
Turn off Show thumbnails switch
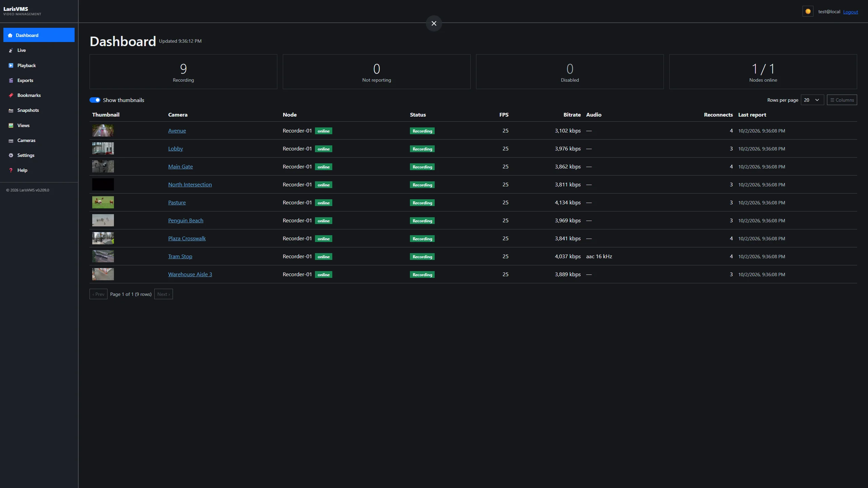coord(95,100)
